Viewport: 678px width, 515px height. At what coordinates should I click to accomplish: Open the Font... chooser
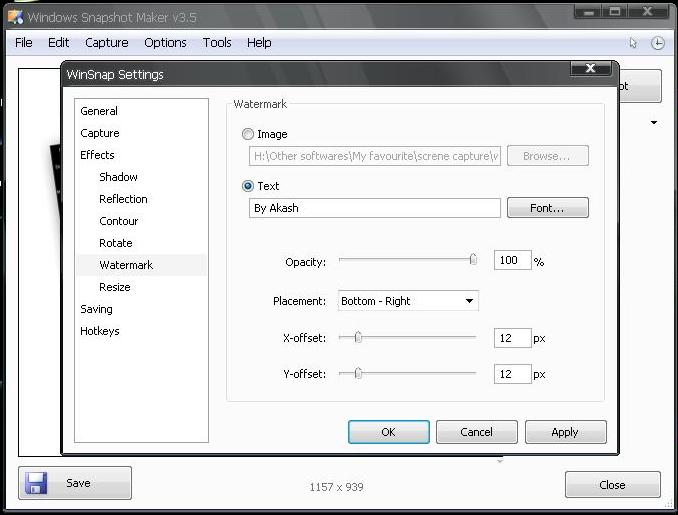point(547,208)
